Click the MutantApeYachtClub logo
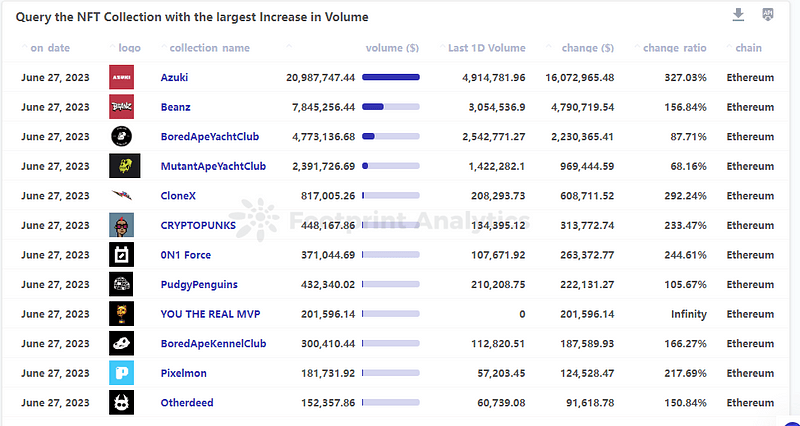 [124, 166]
